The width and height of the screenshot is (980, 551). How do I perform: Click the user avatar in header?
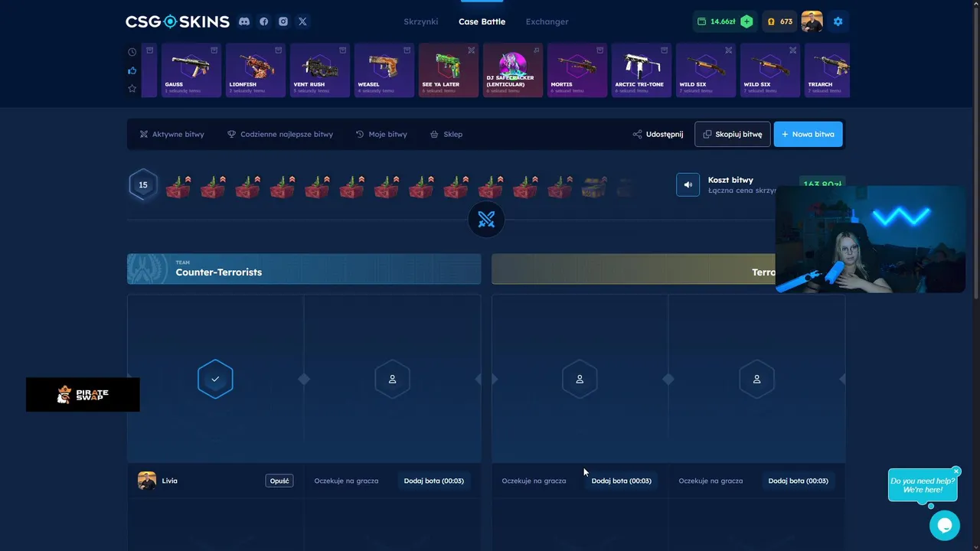(812, 21)
